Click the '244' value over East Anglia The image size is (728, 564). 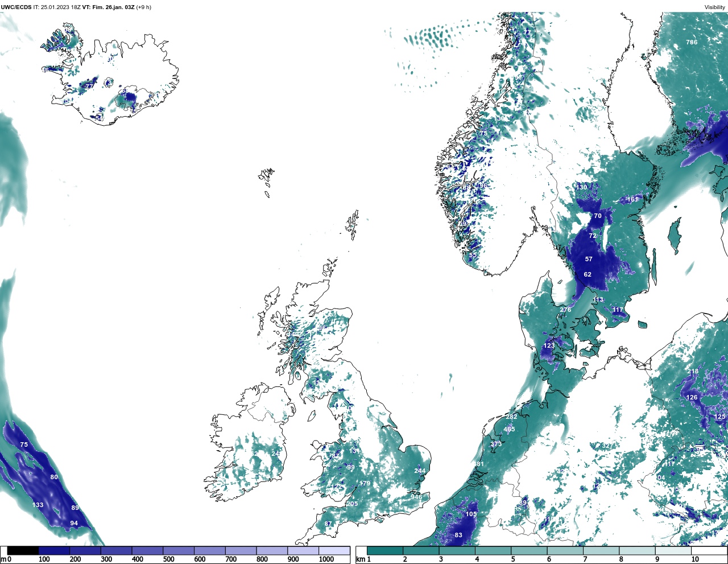420,471
